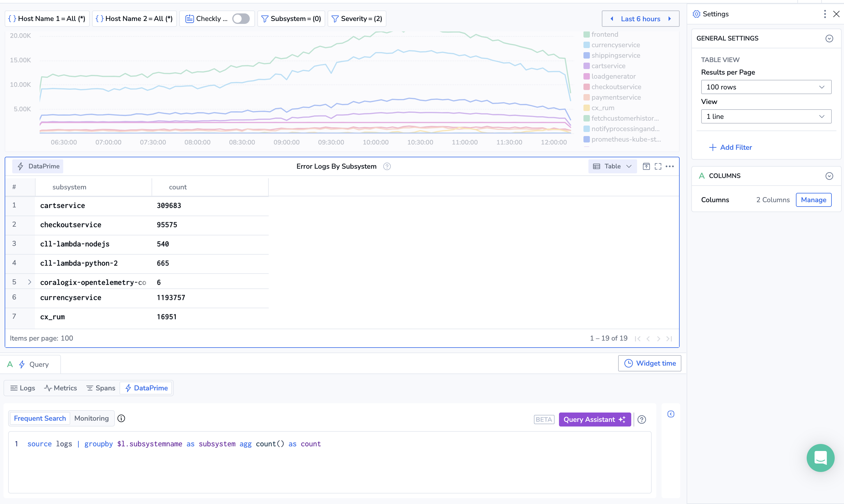Click Widget time button
Viewport: 844px width, 504px height.
click(649, 363)
